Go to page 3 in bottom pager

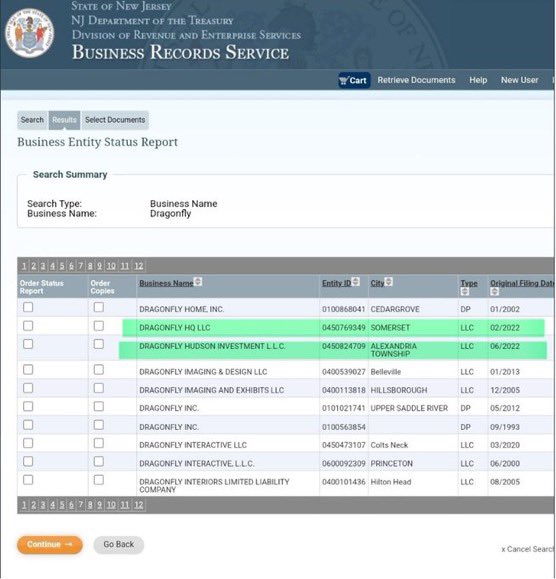tap(43, 505)
